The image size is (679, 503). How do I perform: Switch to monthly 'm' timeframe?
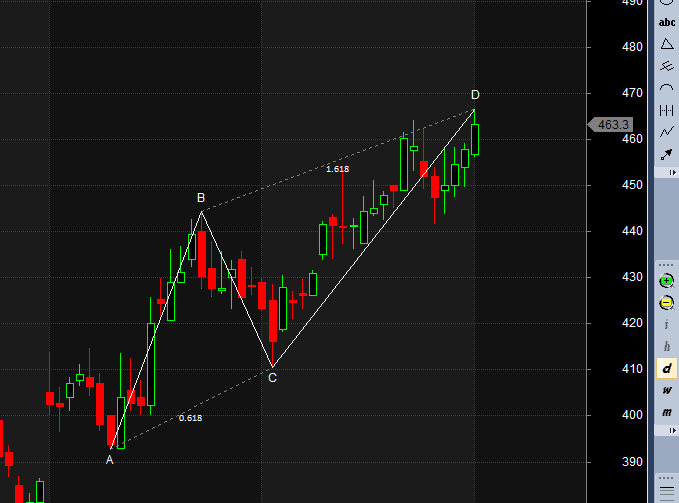pos(666,412)
